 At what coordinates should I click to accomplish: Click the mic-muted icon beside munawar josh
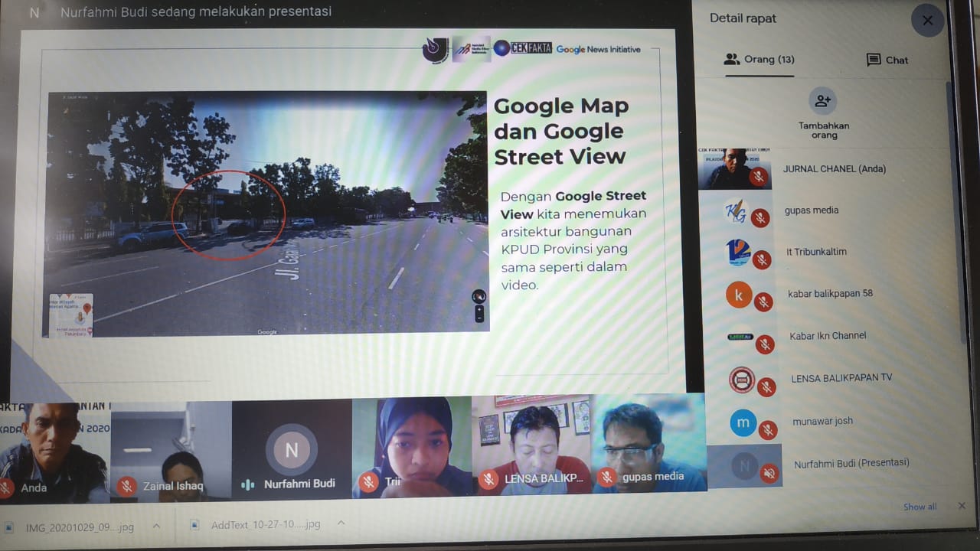pos(767,431)
